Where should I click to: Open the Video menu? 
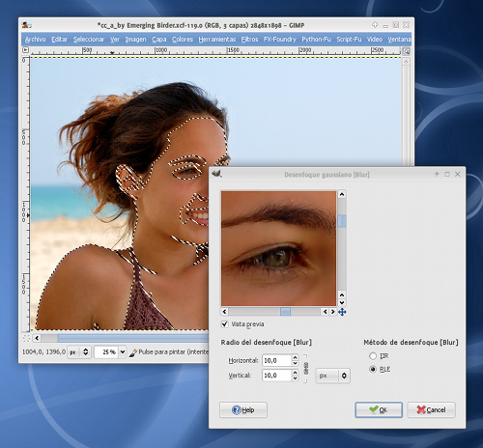click(375, 40)
